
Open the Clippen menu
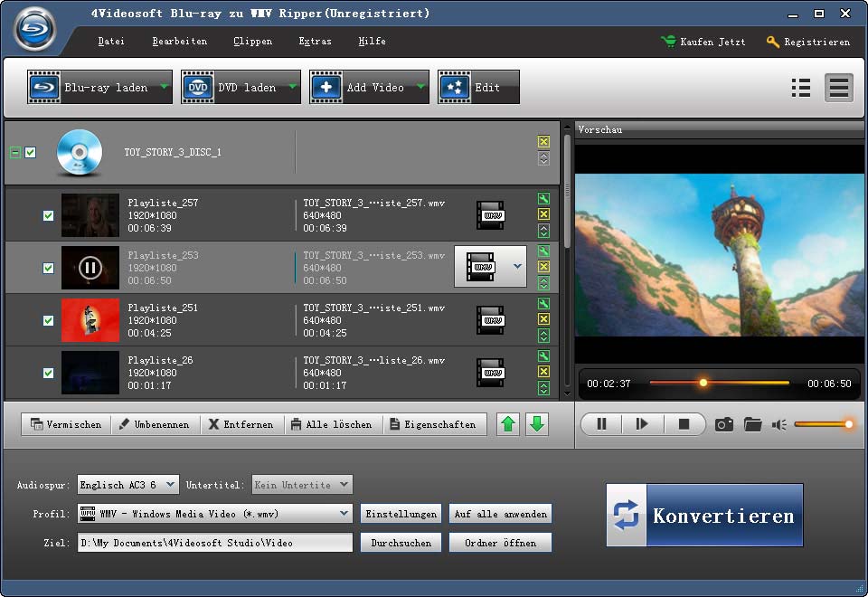point(252,42)
